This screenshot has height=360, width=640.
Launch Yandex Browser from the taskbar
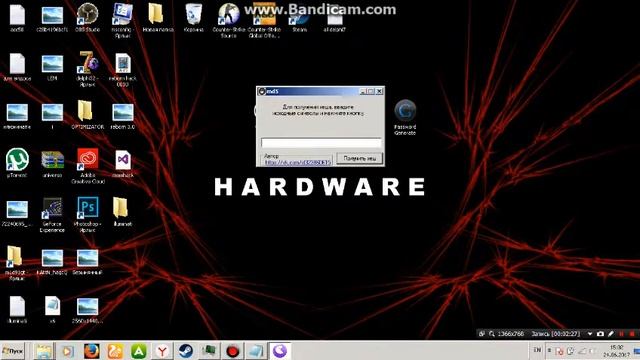[162, 351]
